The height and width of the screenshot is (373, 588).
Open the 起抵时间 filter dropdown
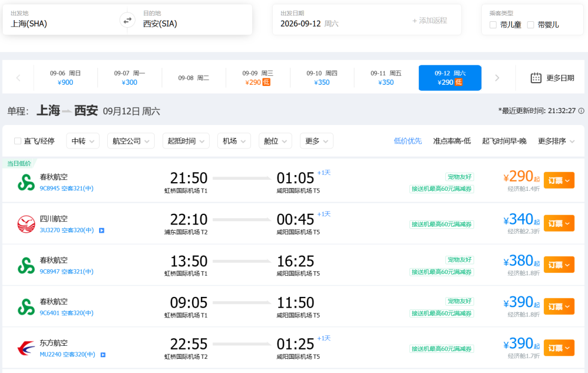click(186, 141)
